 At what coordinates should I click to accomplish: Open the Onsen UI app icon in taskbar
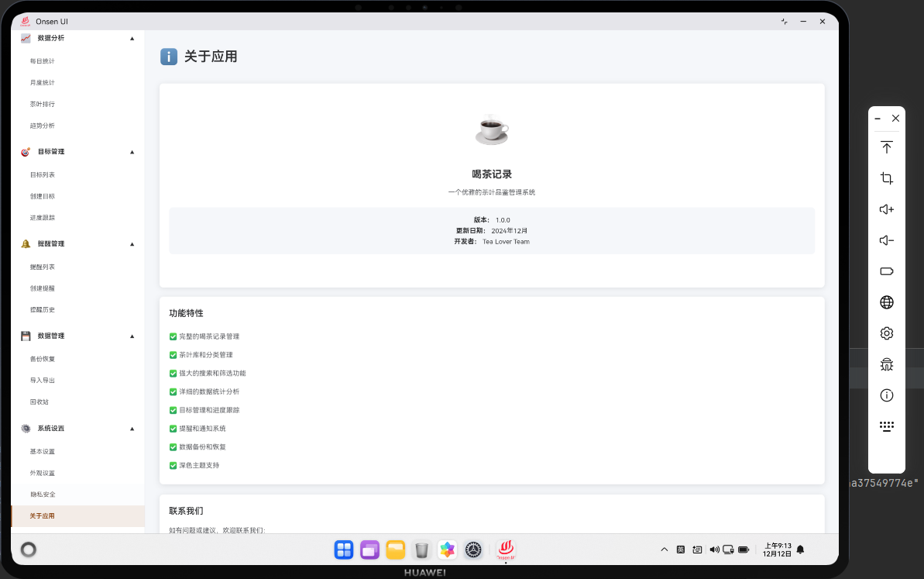(505, 550)
